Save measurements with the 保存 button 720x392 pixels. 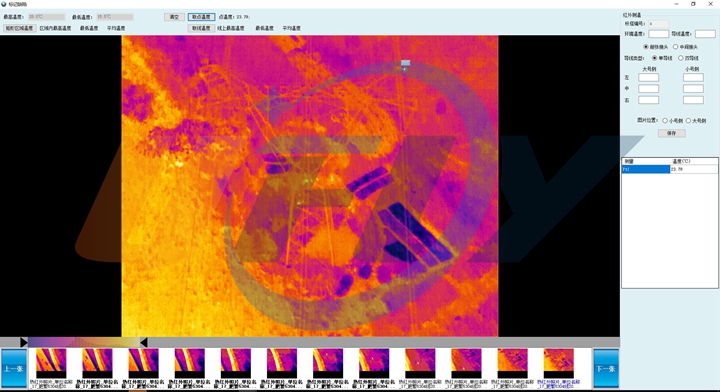[672, 133]
